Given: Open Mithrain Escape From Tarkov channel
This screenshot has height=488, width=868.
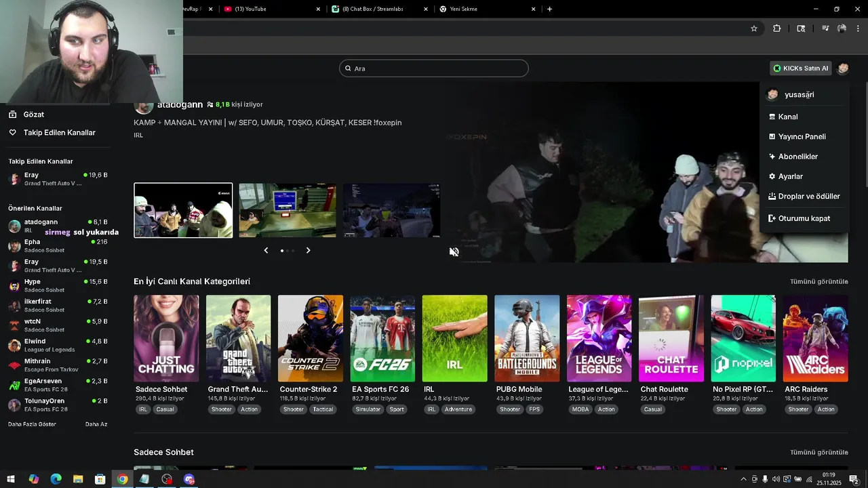Looking at the screenshot, I should (58, 365).
